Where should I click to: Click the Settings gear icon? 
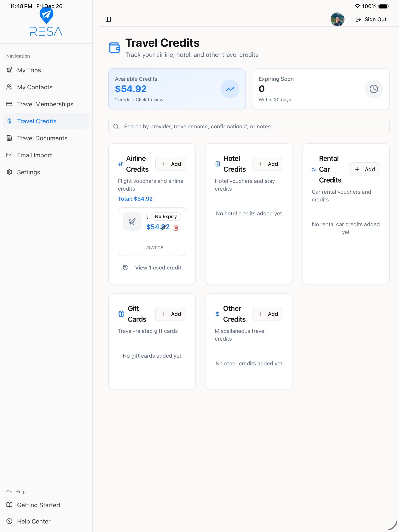click(9, 172)
